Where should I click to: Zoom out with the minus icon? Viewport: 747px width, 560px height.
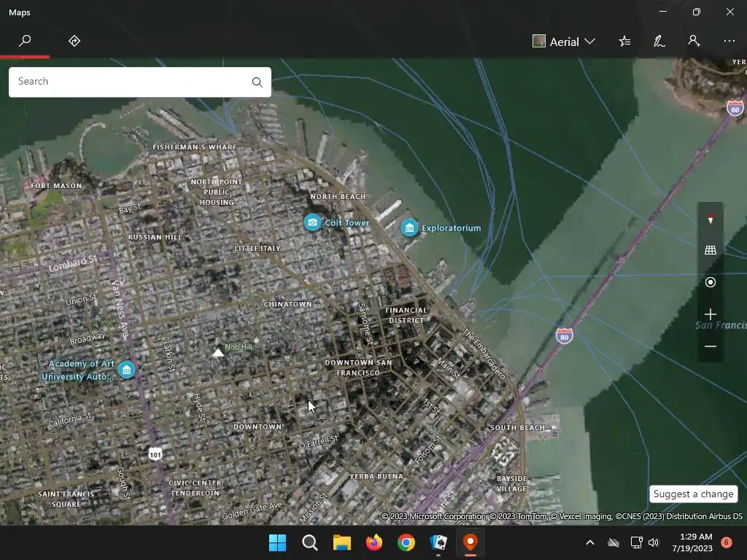(x=711, y=346)
